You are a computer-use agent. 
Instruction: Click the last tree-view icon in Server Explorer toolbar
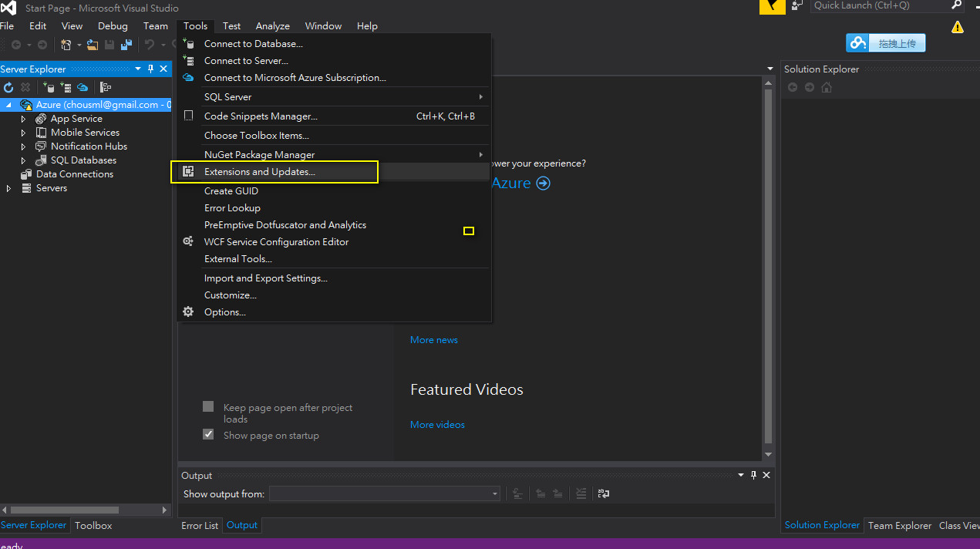coord(106,87)
